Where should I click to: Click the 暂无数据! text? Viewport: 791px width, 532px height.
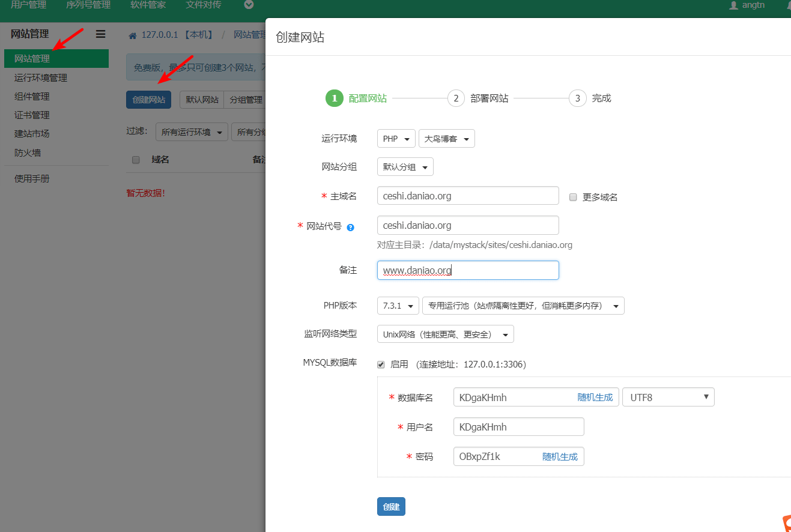click(x=146, y=193)
